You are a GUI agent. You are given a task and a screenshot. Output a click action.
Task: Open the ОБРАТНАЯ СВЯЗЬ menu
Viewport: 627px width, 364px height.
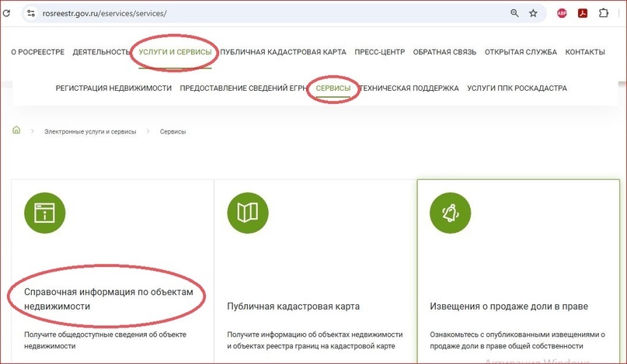(444, 52)
